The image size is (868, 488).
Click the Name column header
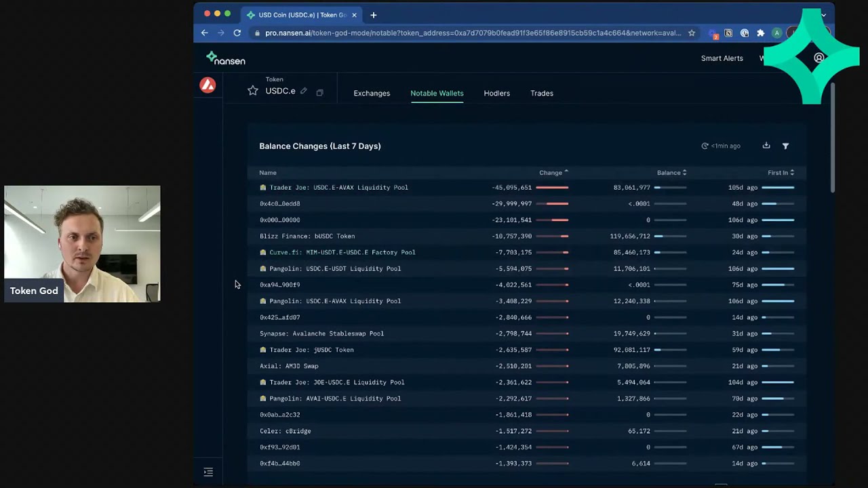click(x=268, y=173)
